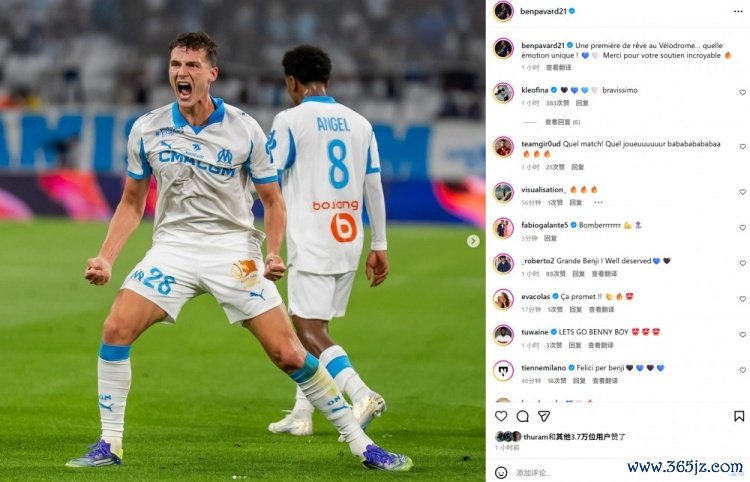Image resolution: width=750 pixels, height=482 pixels.
Task: Expand kleofina's 6 replies
Action: (x=562, y=122)
